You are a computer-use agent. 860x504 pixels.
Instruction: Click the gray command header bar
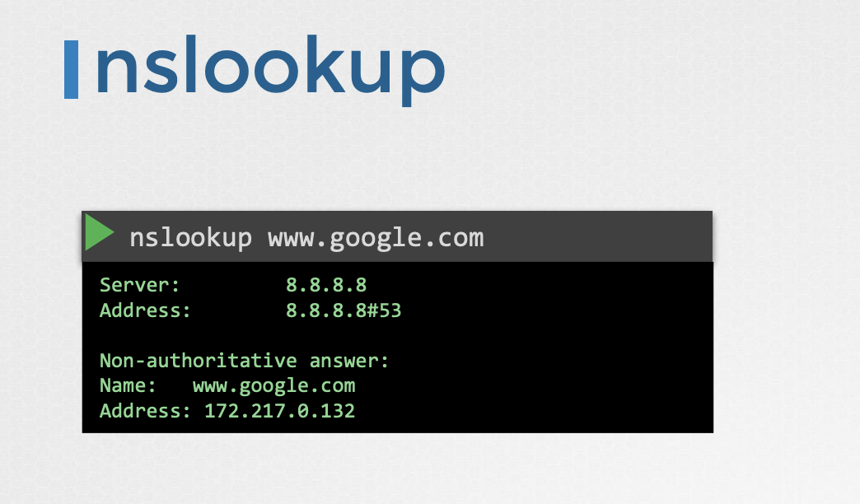coord(397,236)
